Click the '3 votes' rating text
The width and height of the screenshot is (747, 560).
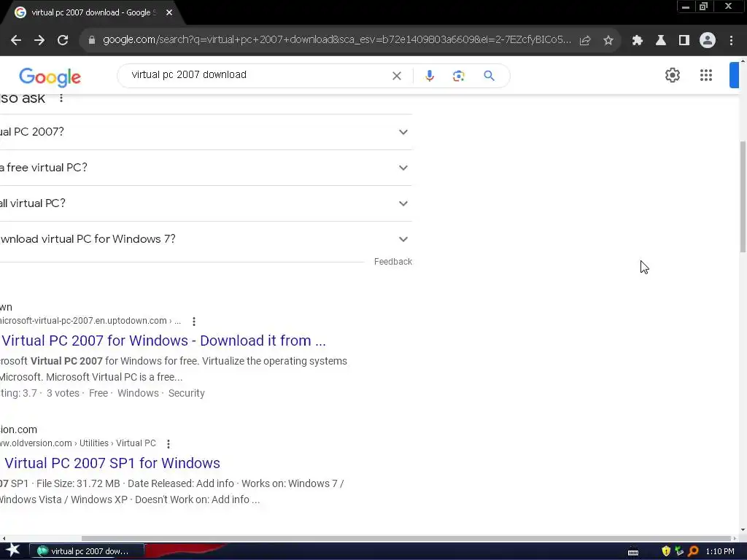click(63, 393)
